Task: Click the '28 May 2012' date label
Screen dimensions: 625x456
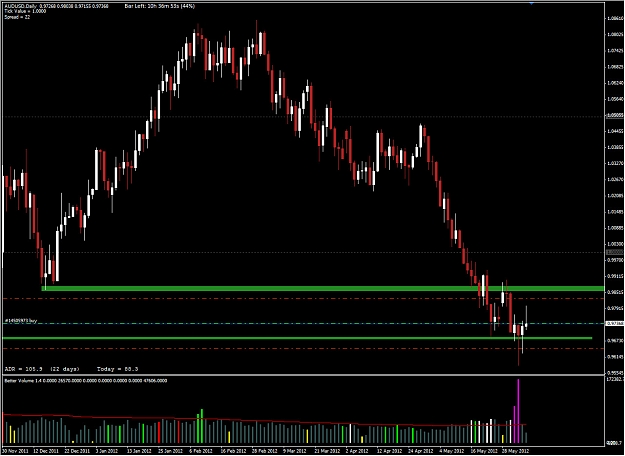Action: click(516, 451)
